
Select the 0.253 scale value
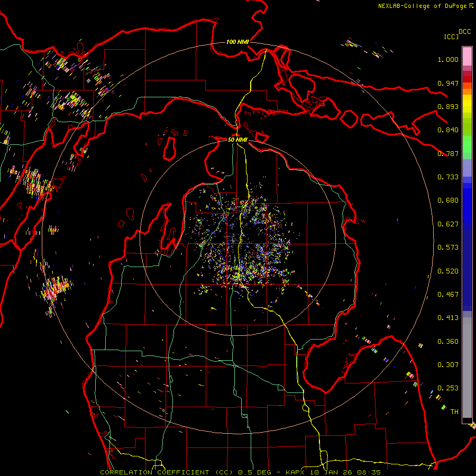click(x=448, y=388)
